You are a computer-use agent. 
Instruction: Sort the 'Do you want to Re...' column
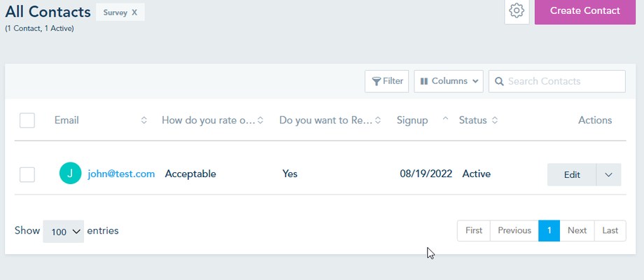pos(378,120)
